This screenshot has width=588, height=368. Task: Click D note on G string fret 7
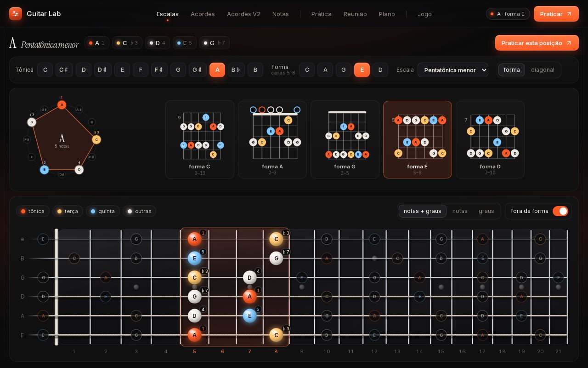pyautogui.click(x=249, y=277)
